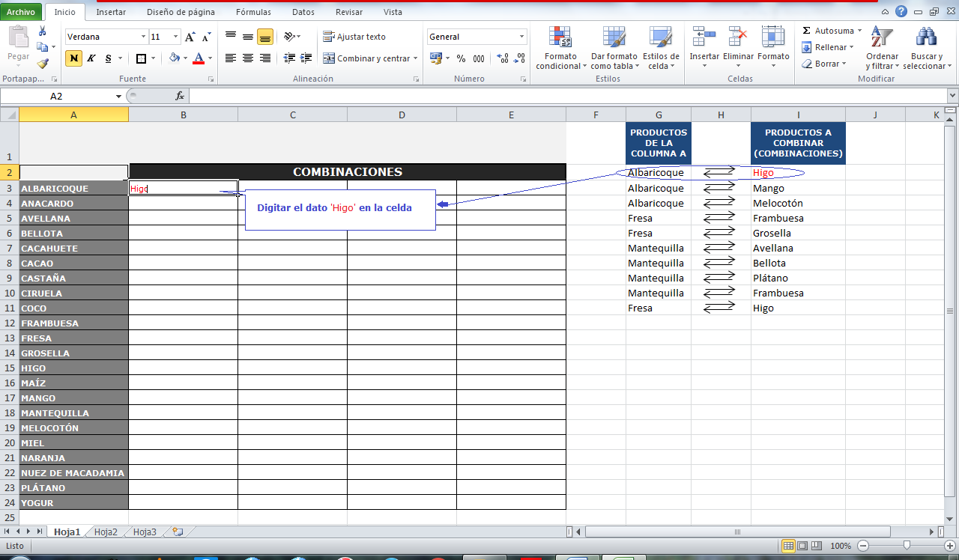Screen dimensions: 959x560
Task: Click the decrease decimals icon
Action: tap(519, 58)
